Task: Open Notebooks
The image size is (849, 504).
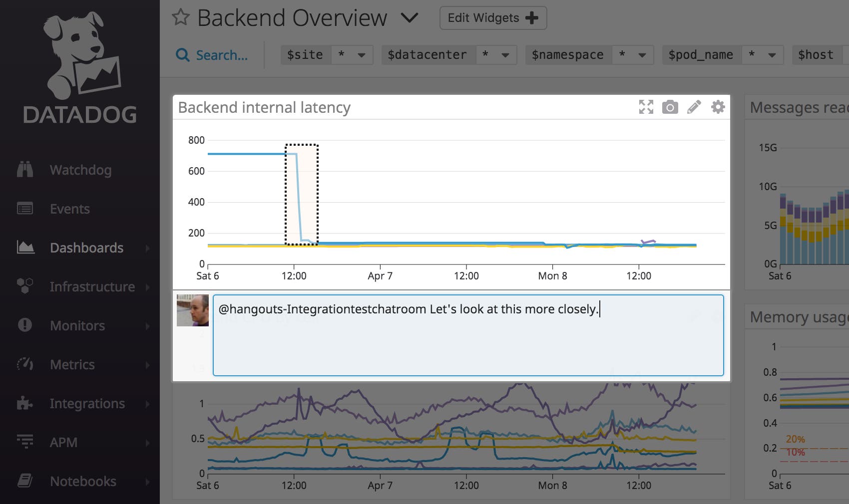Action: pyautogui.click(x=82, y=481)
